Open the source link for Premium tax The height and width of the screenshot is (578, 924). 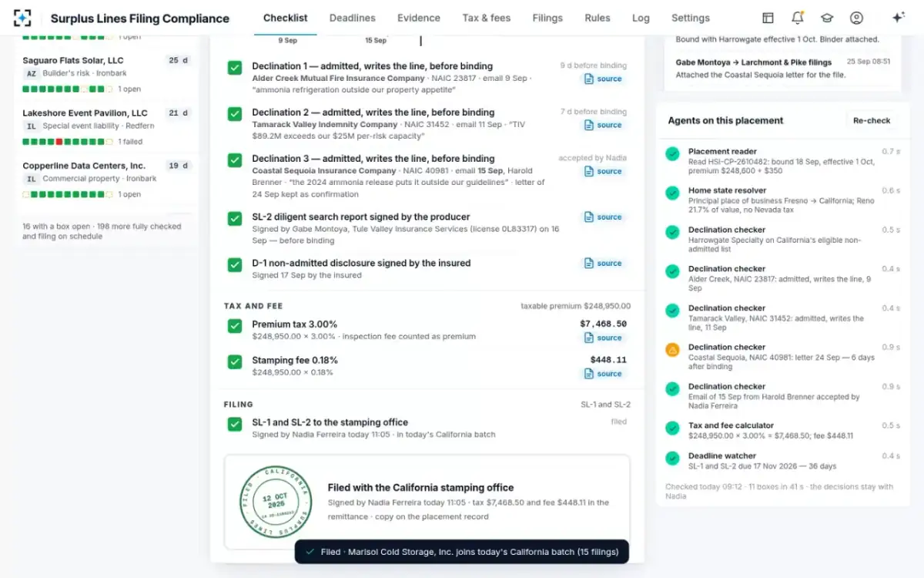point(604,338)
